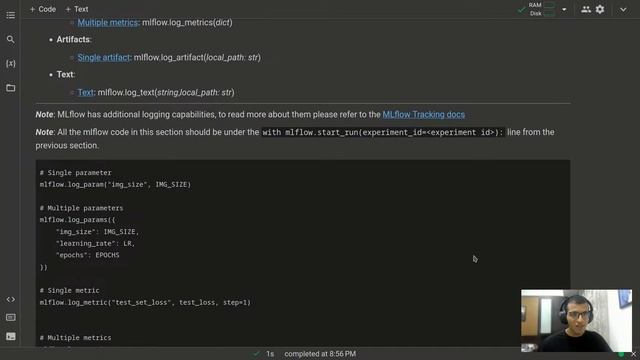The width and height of the screenshot is (640, 360).
Task: Open the terminal icon in sidebar
Action: pos(11,336)
